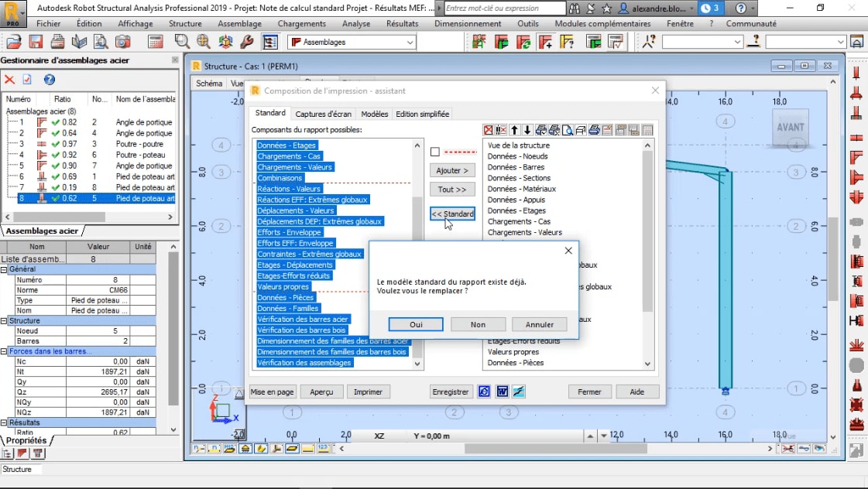Click the AVANT view cube face

click(x=790, y=127)
